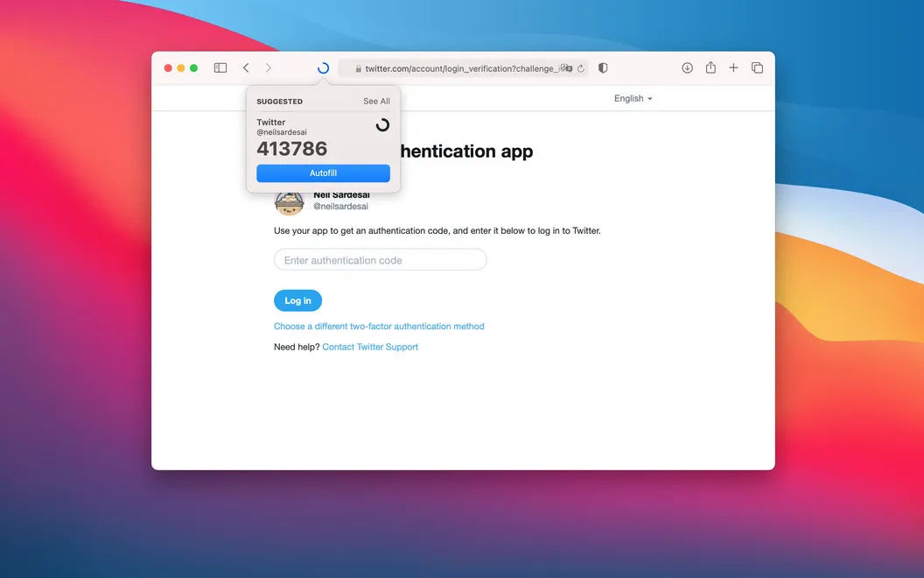924x578 pixels.
Task: Open the English language dropdown
Action: 633,98
